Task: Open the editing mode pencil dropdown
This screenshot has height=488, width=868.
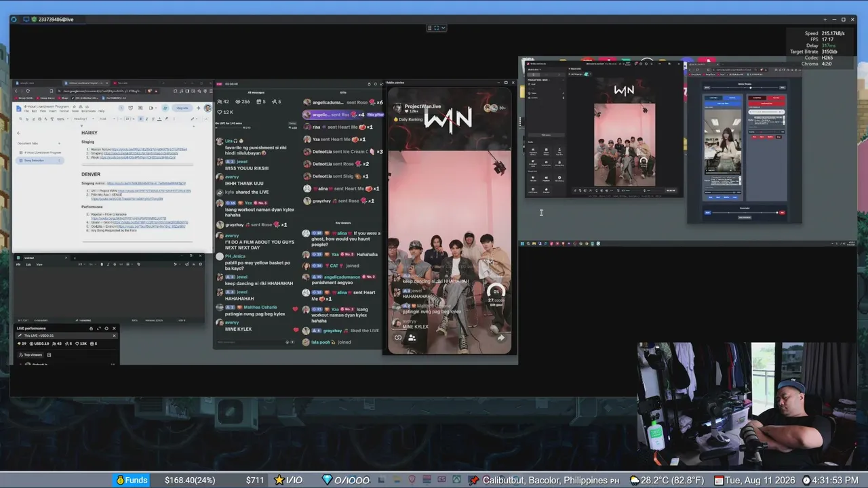Action: [194, 119]
